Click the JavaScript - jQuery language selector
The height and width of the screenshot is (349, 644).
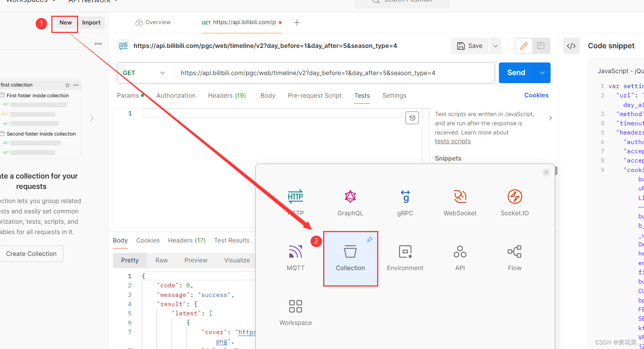[620, 71]
